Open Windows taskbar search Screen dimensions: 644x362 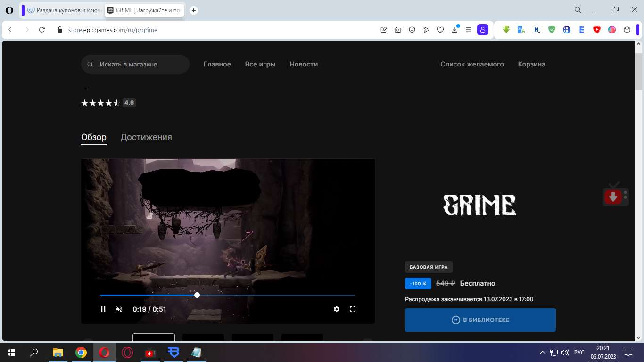[34, 353]
